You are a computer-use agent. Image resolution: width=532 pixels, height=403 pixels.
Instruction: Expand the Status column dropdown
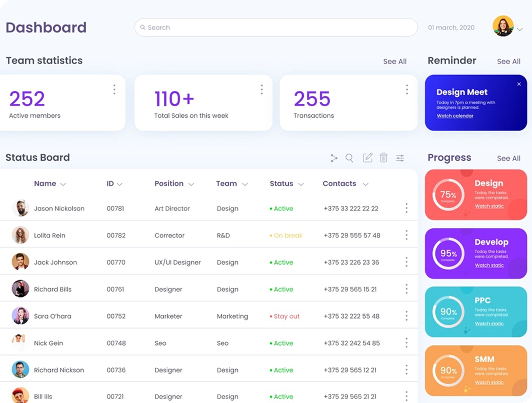tap(301, 184)
